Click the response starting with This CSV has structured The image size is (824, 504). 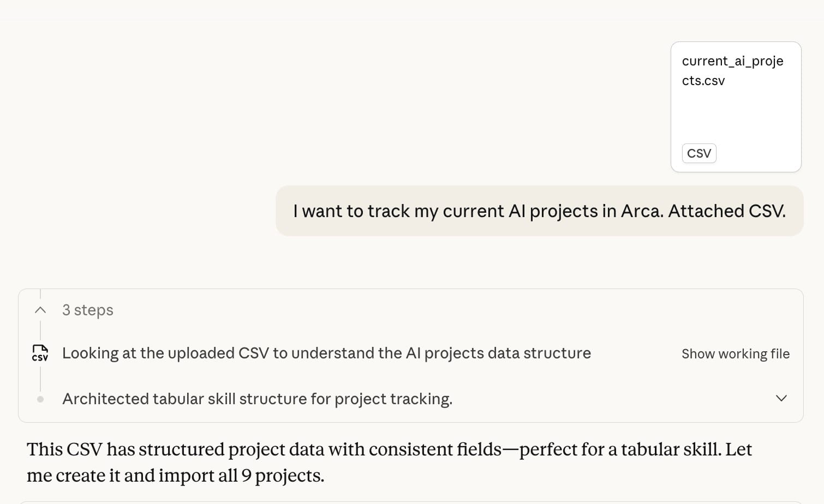pos(389,462)
